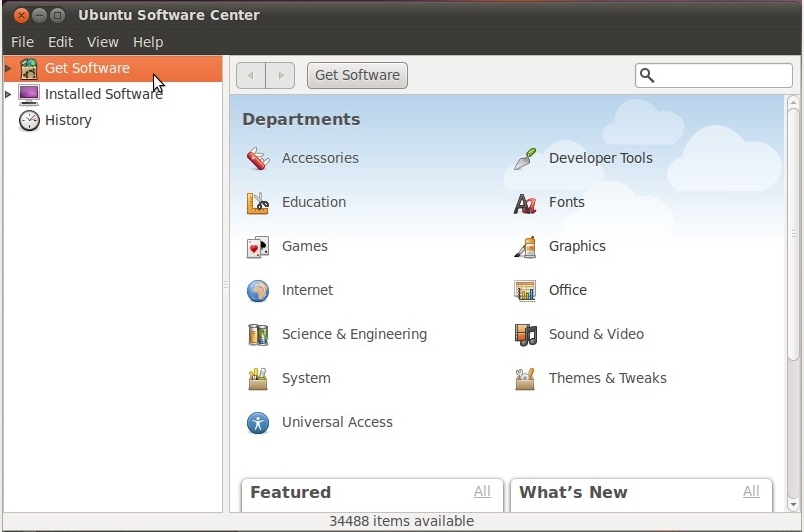
Task: Open the Fonts letter icon
Action: point(525,202)
